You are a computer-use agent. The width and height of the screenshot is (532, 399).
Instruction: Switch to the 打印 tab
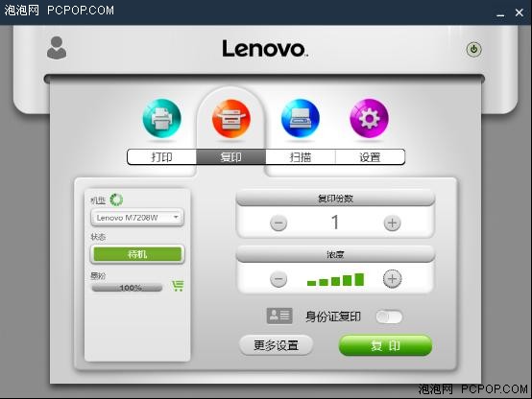click(x=162, y=157)
